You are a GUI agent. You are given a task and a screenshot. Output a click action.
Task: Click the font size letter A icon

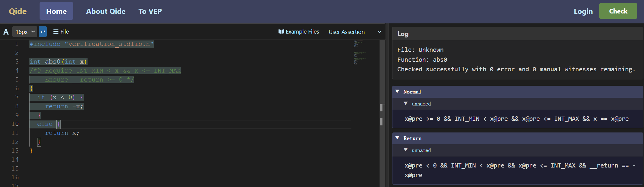[6, 32]
